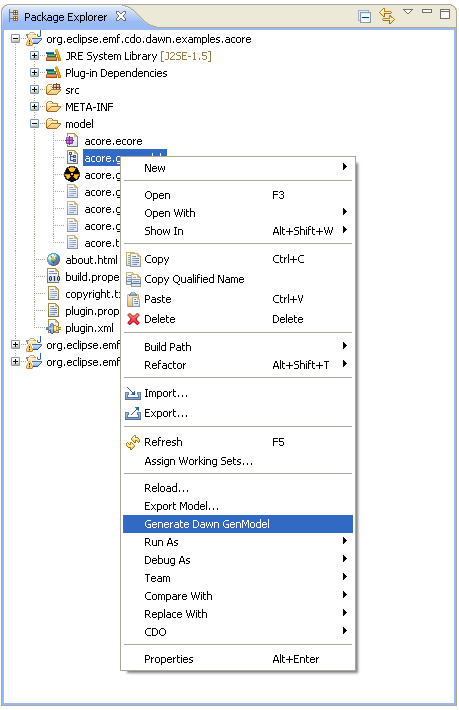Select the plugin.xml file name
This screenshot has height=710, width=459.
click(89, 328)
